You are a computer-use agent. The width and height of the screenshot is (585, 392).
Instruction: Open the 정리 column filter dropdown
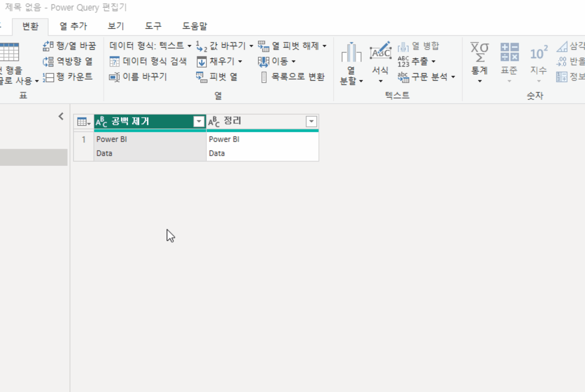pyautogui.click(x=311, y=122)
